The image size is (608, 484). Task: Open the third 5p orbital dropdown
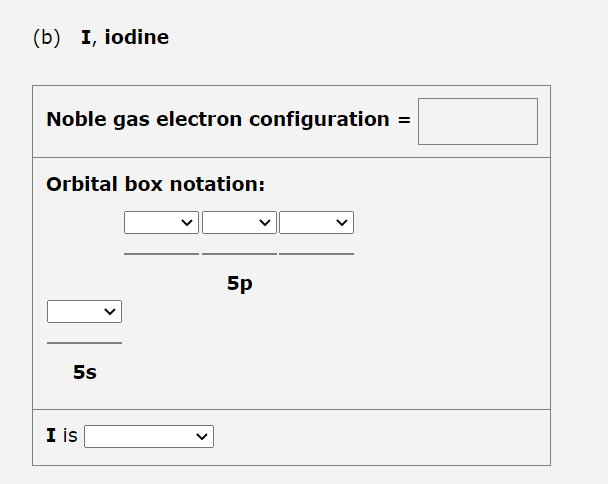(316, 223)
